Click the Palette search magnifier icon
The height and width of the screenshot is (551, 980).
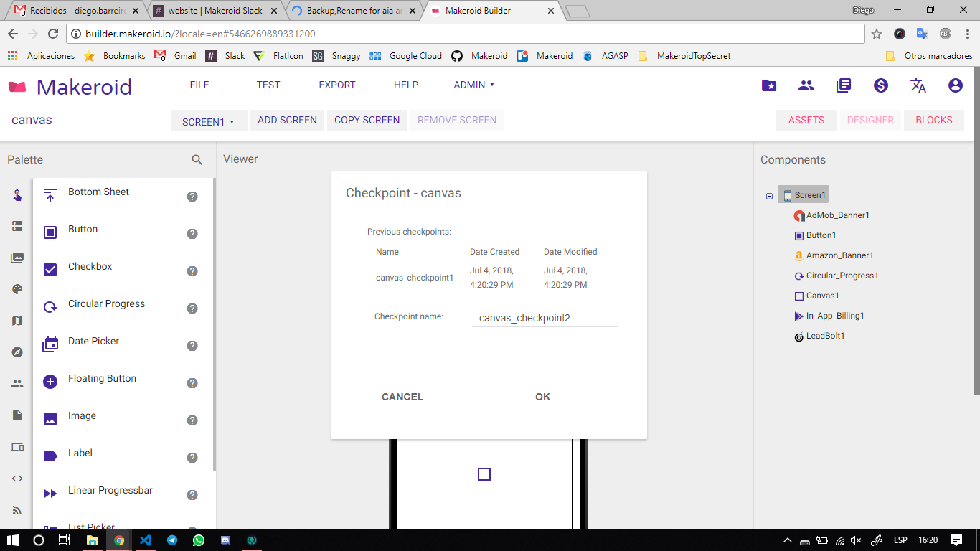coord(197,160)
